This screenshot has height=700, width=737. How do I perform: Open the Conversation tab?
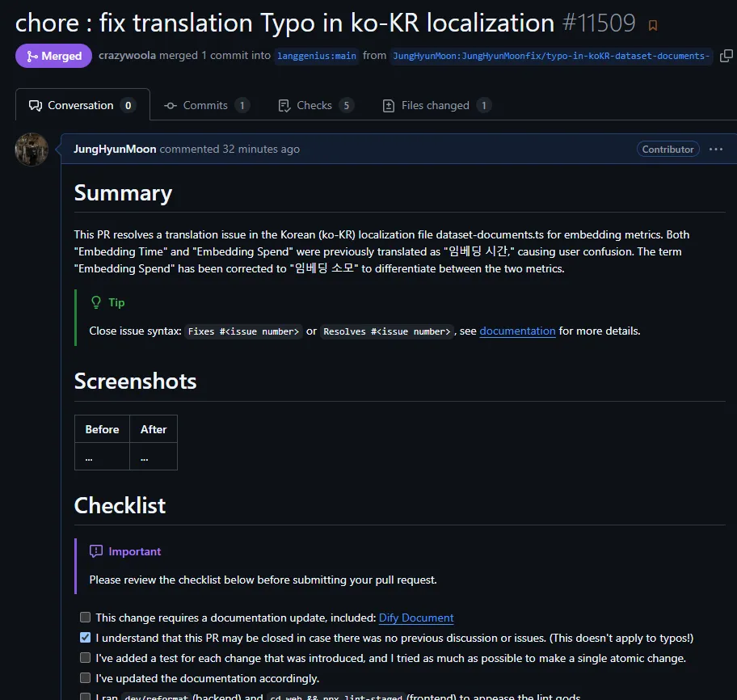tap(82, 105)
